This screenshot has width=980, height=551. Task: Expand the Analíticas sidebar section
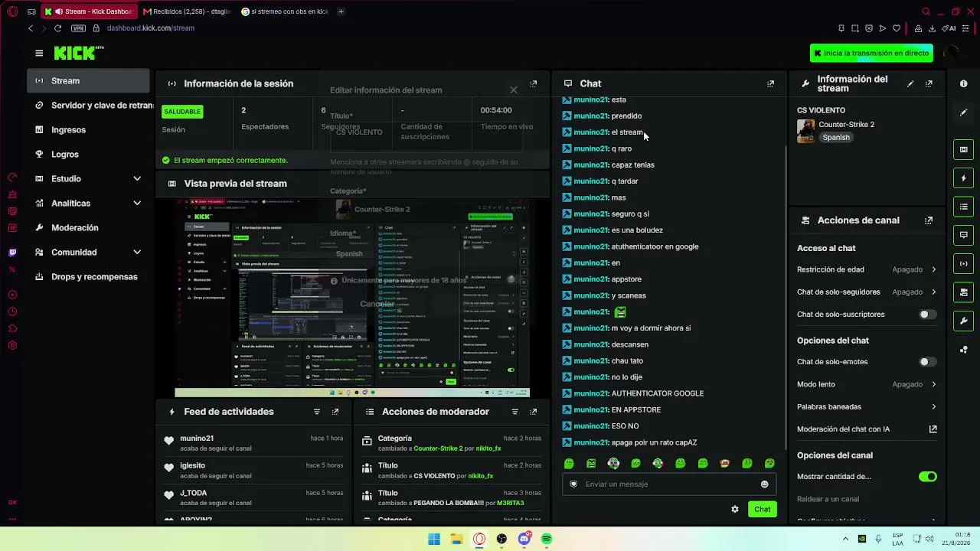tap(88, 203)
